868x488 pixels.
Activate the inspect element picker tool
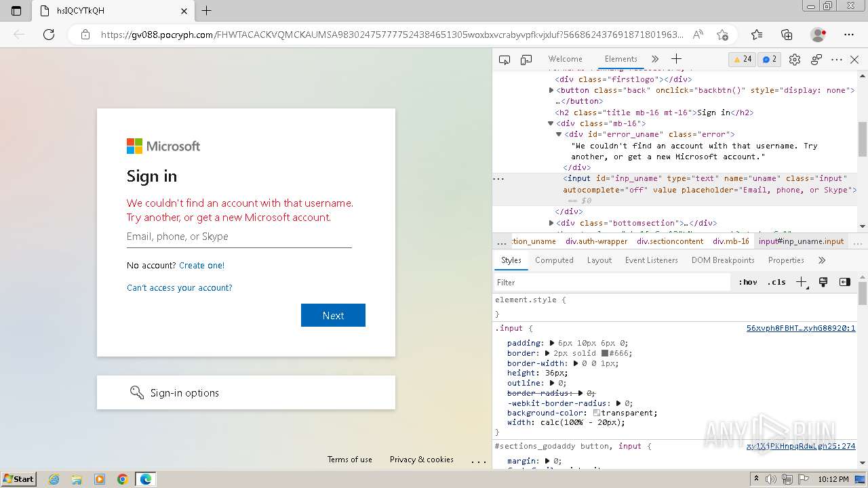tap(505, 60)
